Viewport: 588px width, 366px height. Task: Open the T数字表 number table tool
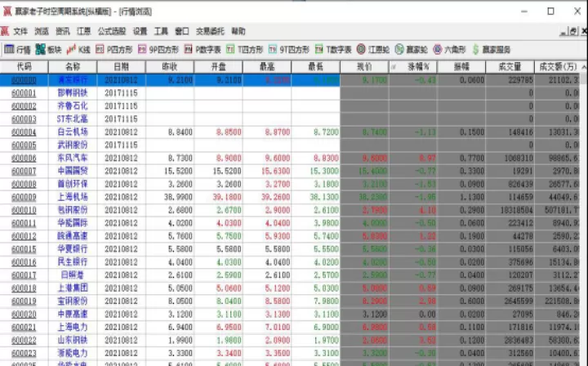333,50
